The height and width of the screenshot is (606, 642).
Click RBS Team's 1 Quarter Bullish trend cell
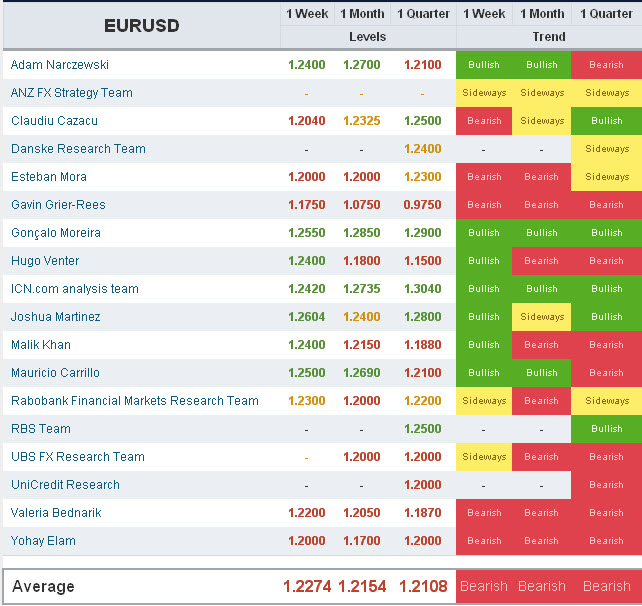pyautogui.click(x=606, y=429)
